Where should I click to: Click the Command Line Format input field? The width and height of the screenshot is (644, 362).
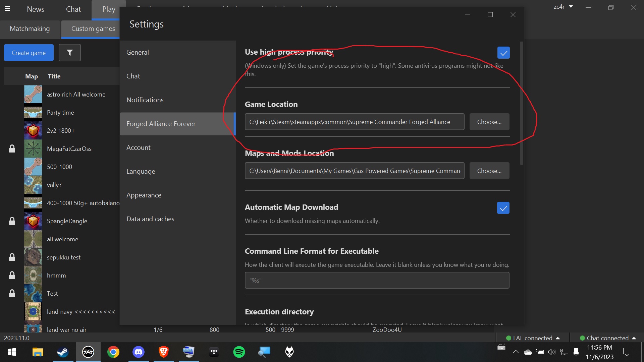(377, 280)
